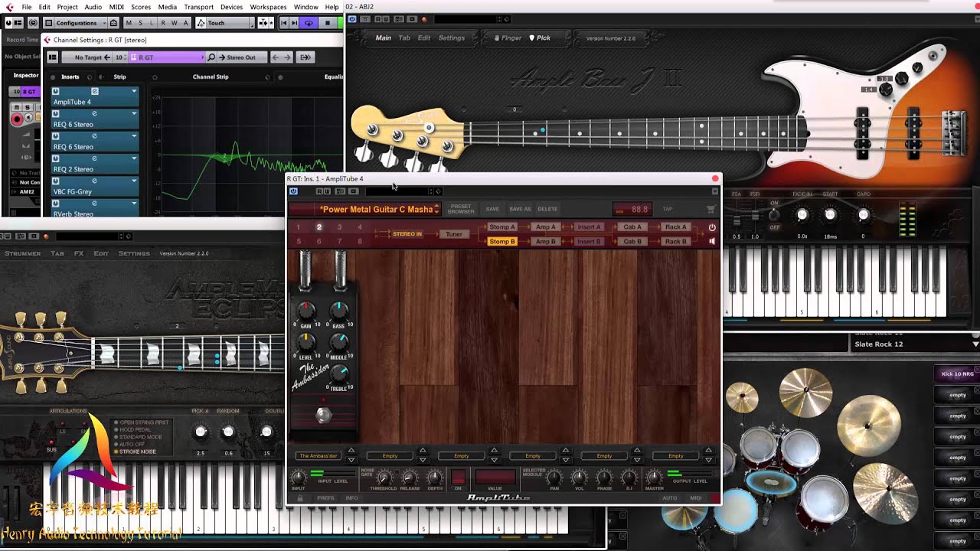
Task: Click the MIDI button in AmpliTube footer
Action: pos(695,498)
